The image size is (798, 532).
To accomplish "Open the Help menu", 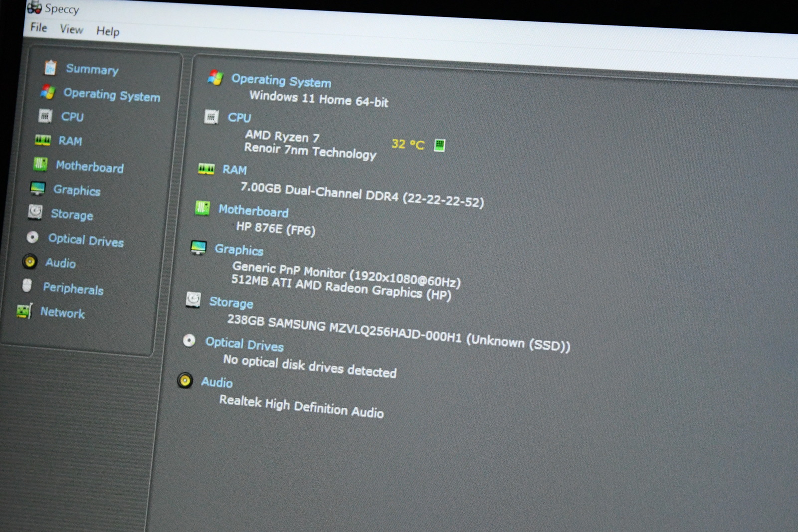I will coord(108,31).
